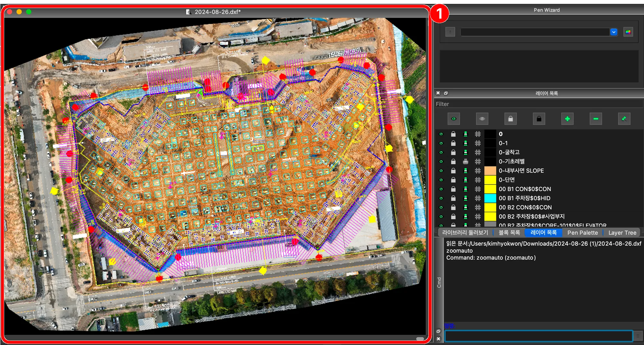Viewport: 644px width, 345px height.
Task: Toggle printing for layer 0-굴착
Action: click(x=465, y=152)
